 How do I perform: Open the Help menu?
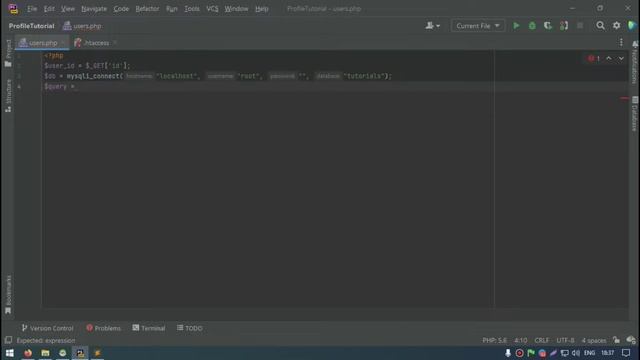[262, 9]
